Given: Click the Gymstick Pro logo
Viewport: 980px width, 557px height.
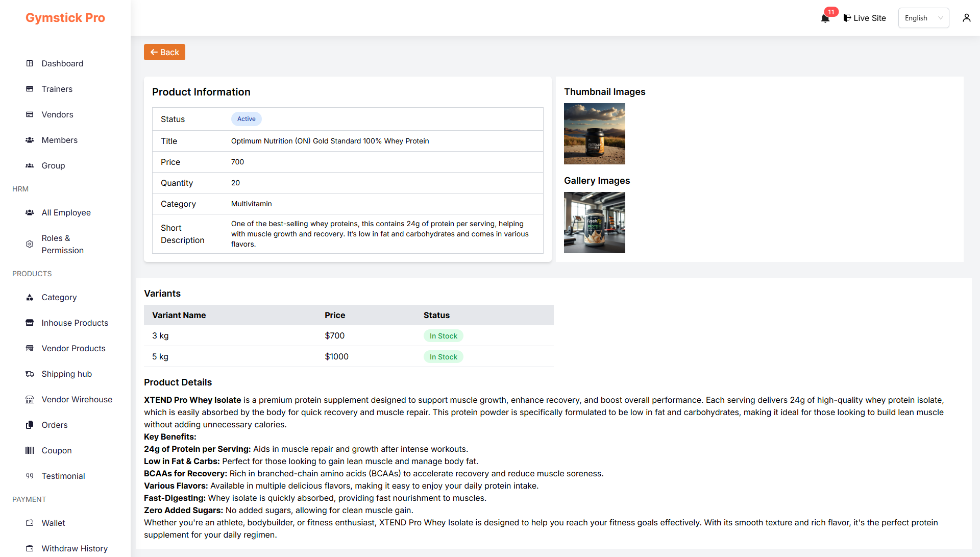Looking at the screenshot, I should (65, 18).
